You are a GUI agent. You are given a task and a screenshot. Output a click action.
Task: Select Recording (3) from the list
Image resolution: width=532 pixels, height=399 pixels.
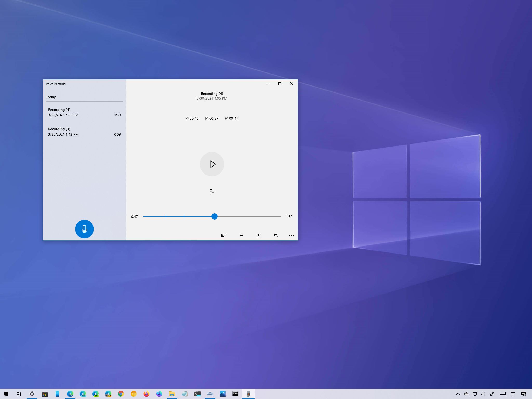click(84, 131)
